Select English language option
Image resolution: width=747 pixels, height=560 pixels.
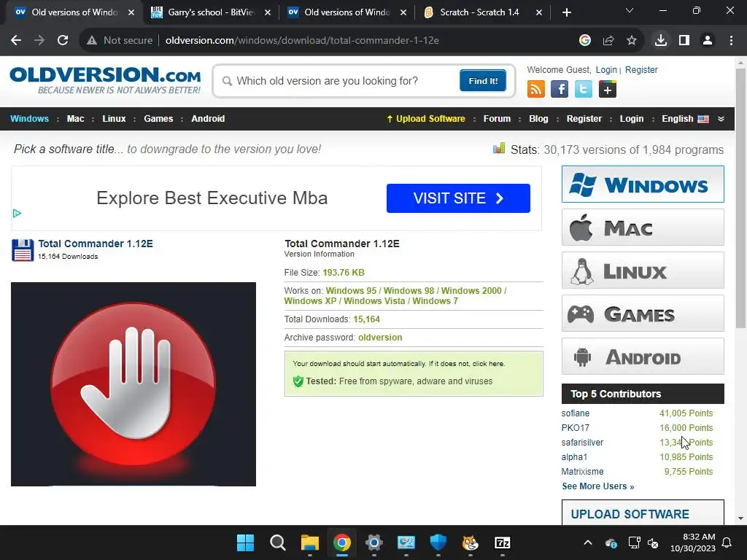pos(685,119)
